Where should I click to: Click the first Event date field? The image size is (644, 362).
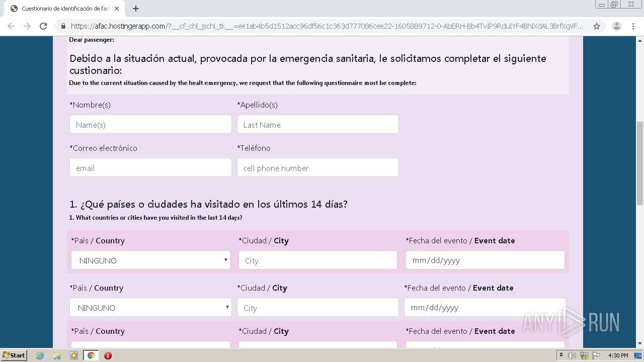click(485, 260)
